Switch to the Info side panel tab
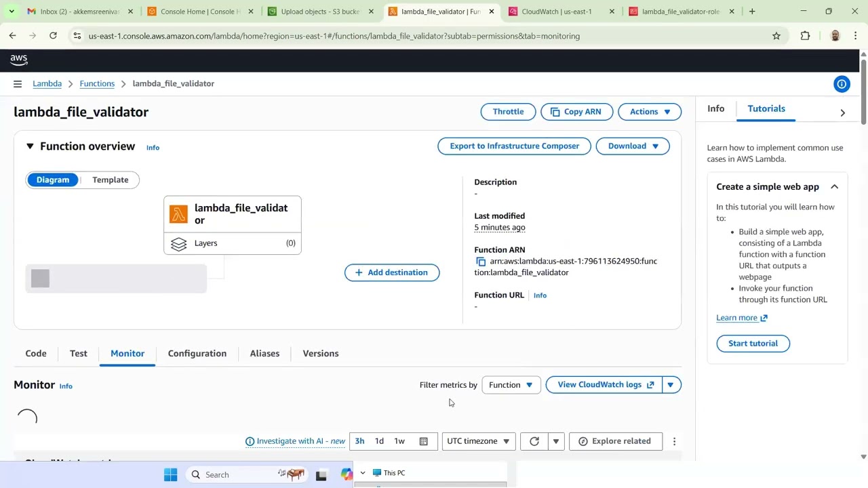Image resolution: width=868 pixels, height=488 pixels. coord(715,108)
